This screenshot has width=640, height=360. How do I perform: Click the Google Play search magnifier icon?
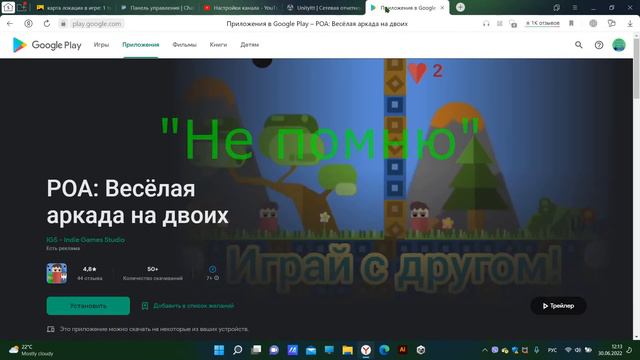(x=579, y=45)
